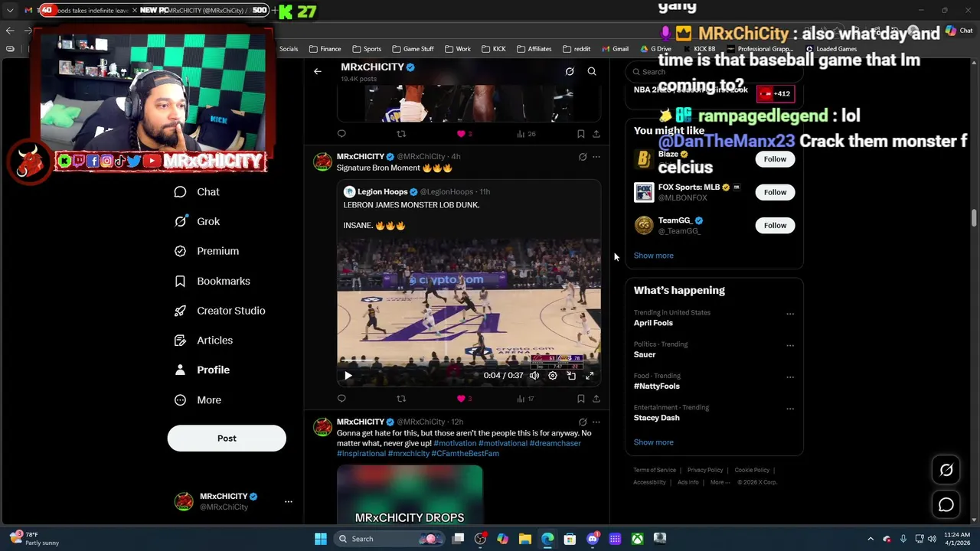Open G Drive bookmark
The width and height of the screenshot is (980, 551).
[x=655, y=49]
